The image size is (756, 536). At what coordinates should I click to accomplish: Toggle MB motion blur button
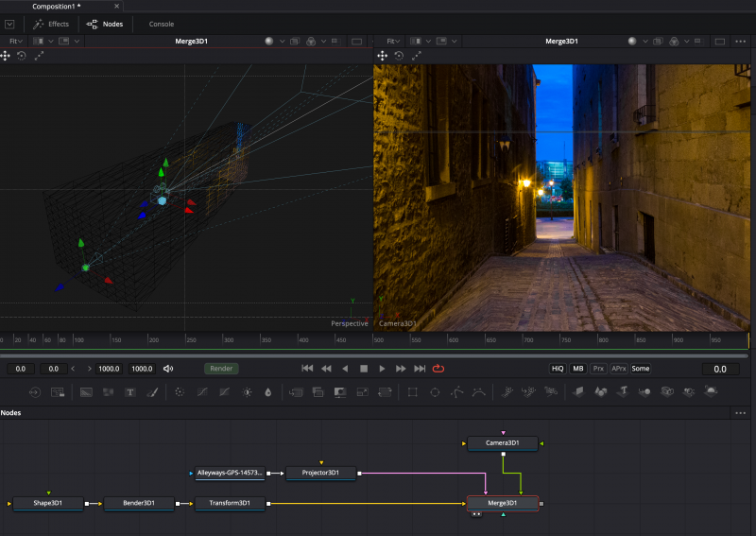578,369
